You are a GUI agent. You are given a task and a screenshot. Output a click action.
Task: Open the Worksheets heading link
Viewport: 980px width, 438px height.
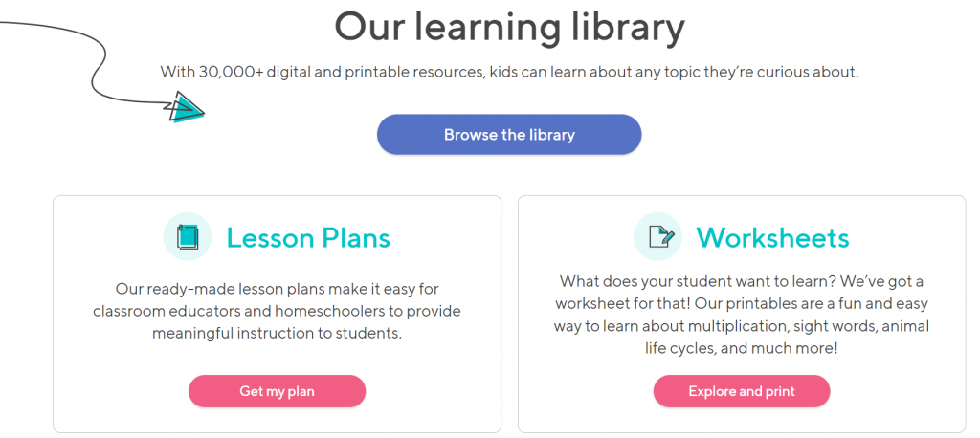click(773, 237)
